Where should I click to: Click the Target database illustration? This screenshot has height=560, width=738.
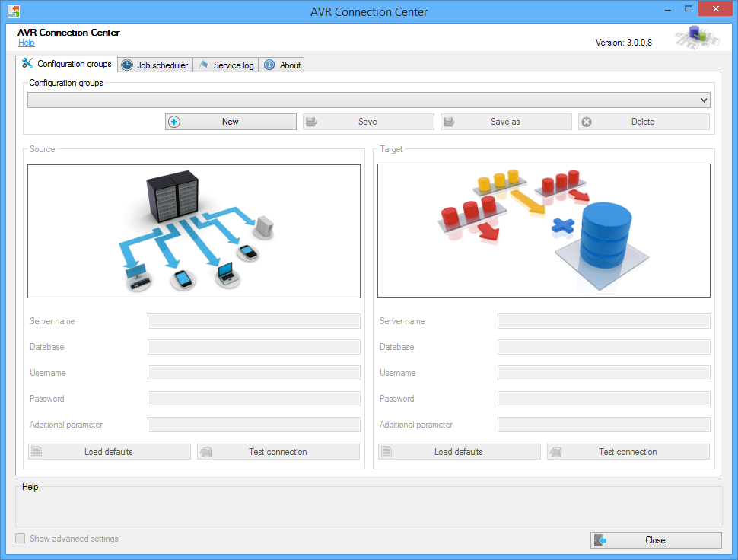(x=544, y=231)
